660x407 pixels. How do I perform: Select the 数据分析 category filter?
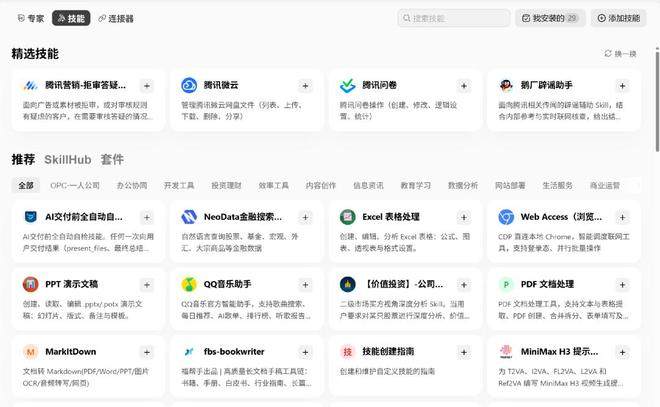[463, 185]
